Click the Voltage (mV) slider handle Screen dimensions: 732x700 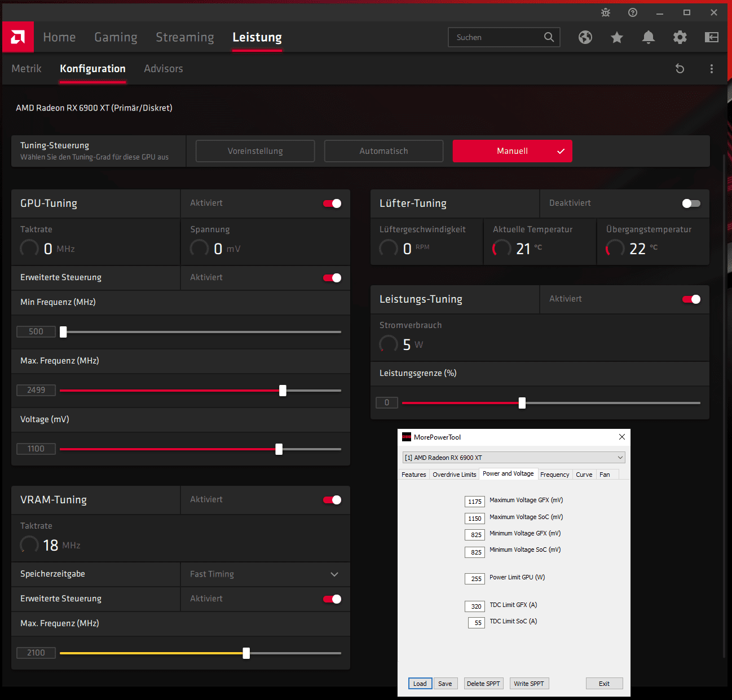279,449
